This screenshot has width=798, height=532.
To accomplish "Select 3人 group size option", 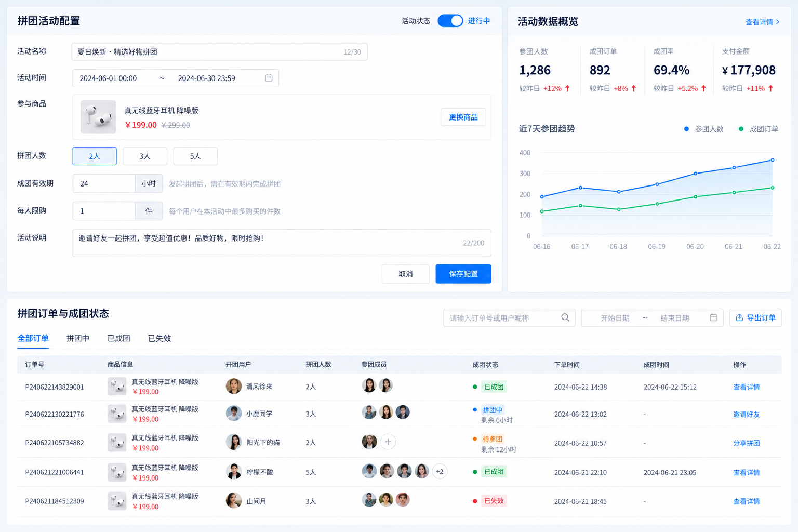I will 145,156.
